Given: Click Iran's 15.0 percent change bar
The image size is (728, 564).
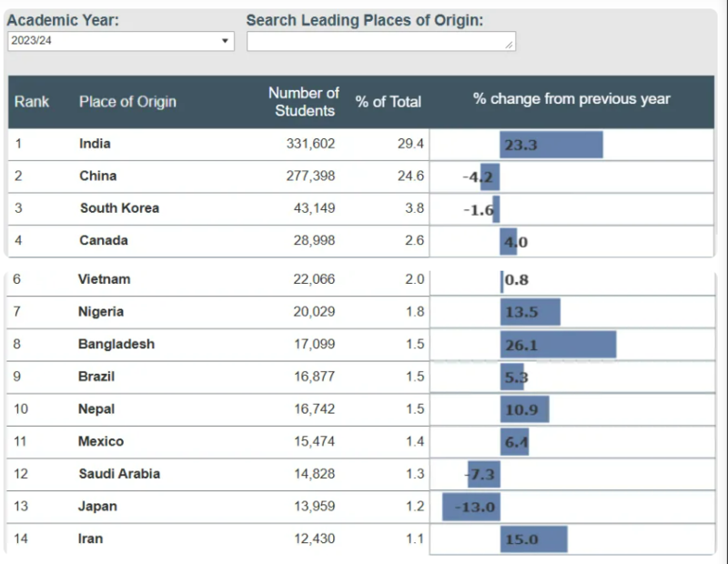Looking at the screenshot, I should click(533, 539).
